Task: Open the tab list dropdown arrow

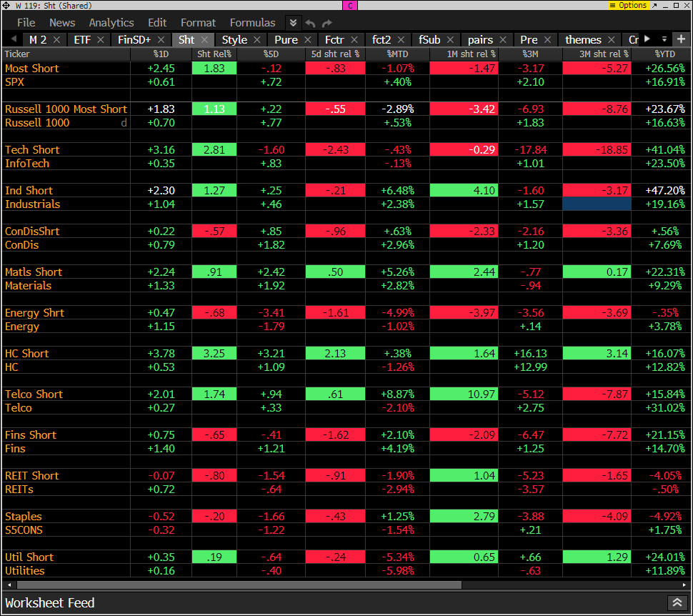Action: (664, 39)
